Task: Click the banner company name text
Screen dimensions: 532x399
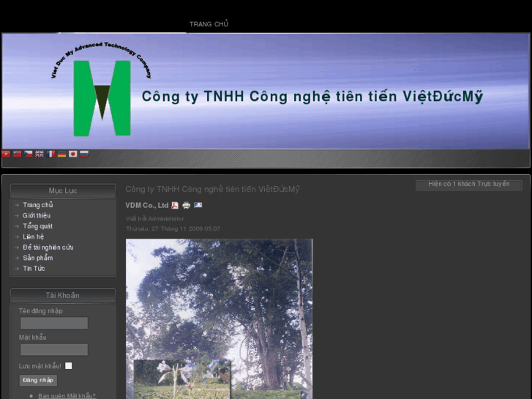Action: [312, 97]
